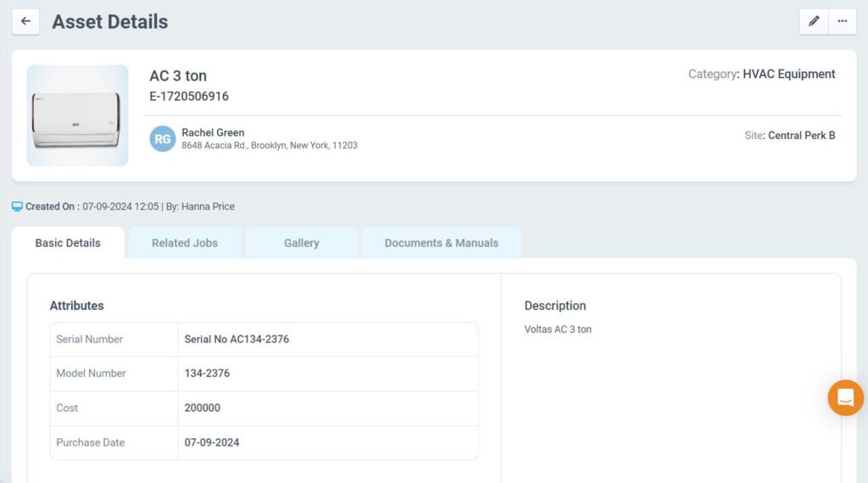Open the three-dot more options menu
Screen dimensions: 868x483
[x=842, y=21]
